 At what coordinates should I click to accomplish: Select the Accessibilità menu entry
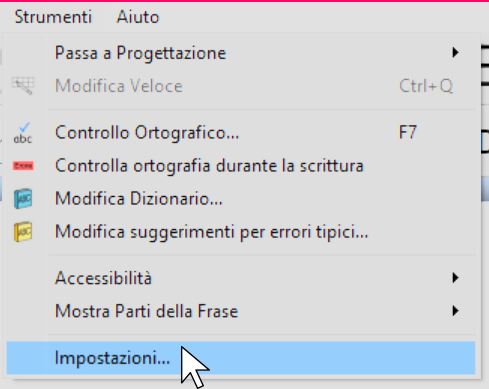(x=241, y=278)
